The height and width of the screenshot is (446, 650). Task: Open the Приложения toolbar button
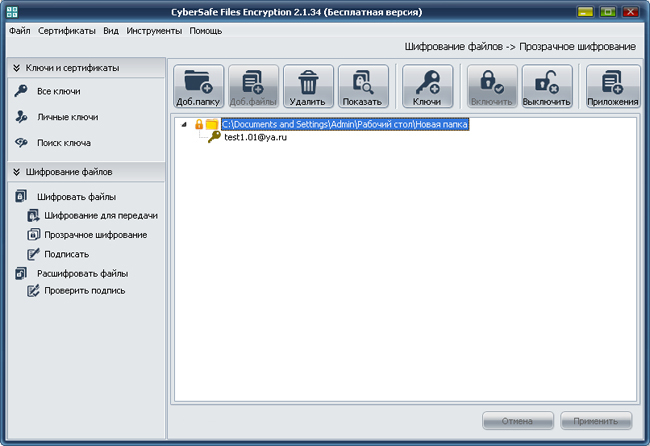click(613, 86)
